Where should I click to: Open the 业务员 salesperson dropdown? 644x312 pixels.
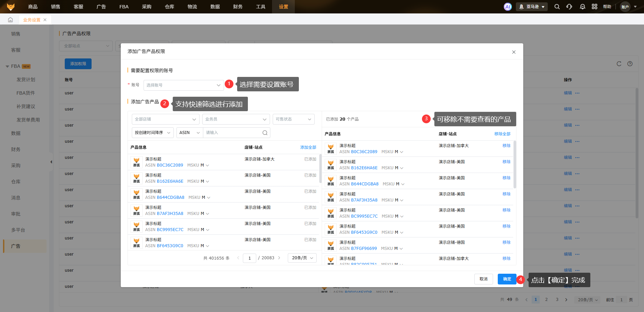click(236, 119)
